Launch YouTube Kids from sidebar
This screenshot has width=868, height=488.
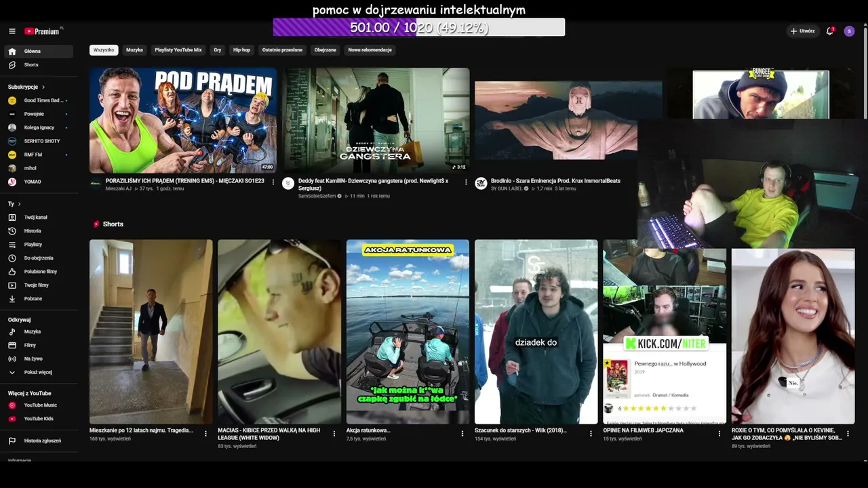tap(39, 419)
